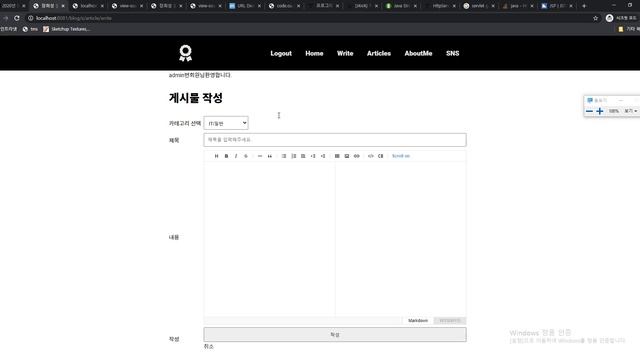
Task: Bookmark this page with star icon
Action: pos(595,18)
